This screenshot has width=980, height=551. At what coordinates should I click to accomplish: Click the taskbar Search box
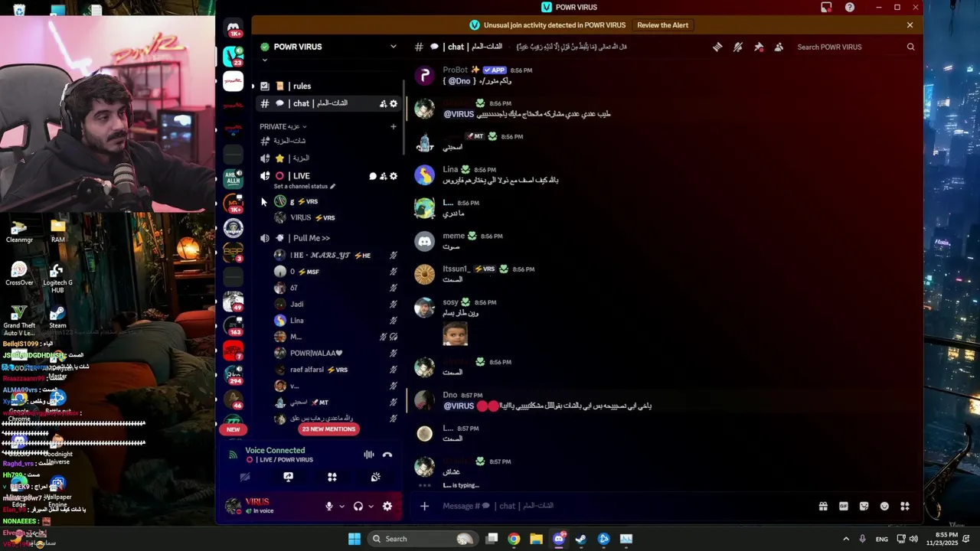[423, 539]
